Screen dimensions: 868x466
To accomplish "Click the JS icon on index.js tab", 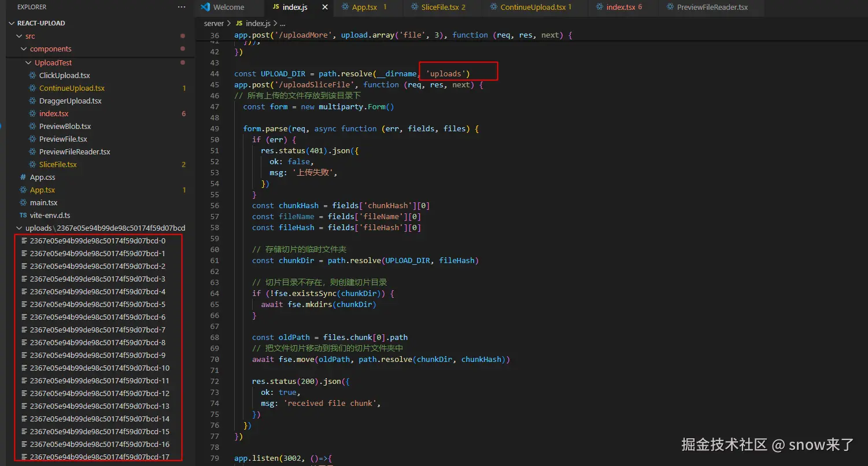I will (x=276, y=8).
